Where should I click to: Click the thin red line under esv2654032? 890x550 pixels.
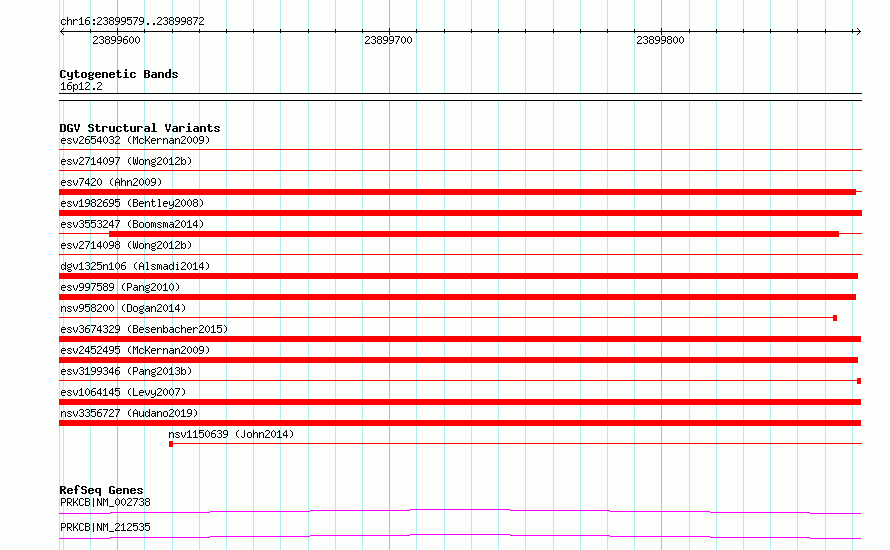pyautogui.click(x=460, y=150)
